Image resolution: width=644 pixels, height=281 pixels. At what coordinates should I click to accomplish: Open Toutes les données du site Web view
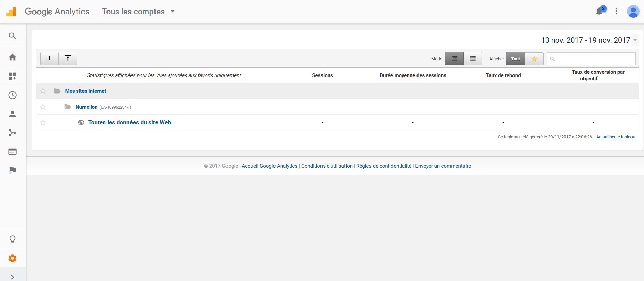coord(129,122)
